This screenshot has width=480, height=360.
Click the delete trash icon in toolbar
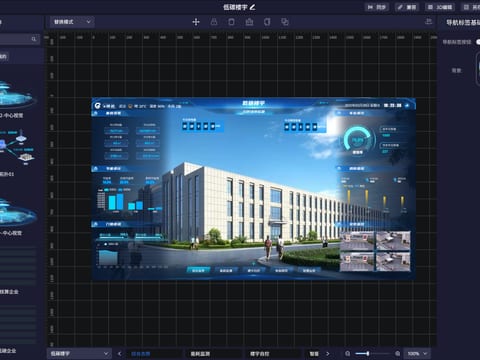pos(231,22)
